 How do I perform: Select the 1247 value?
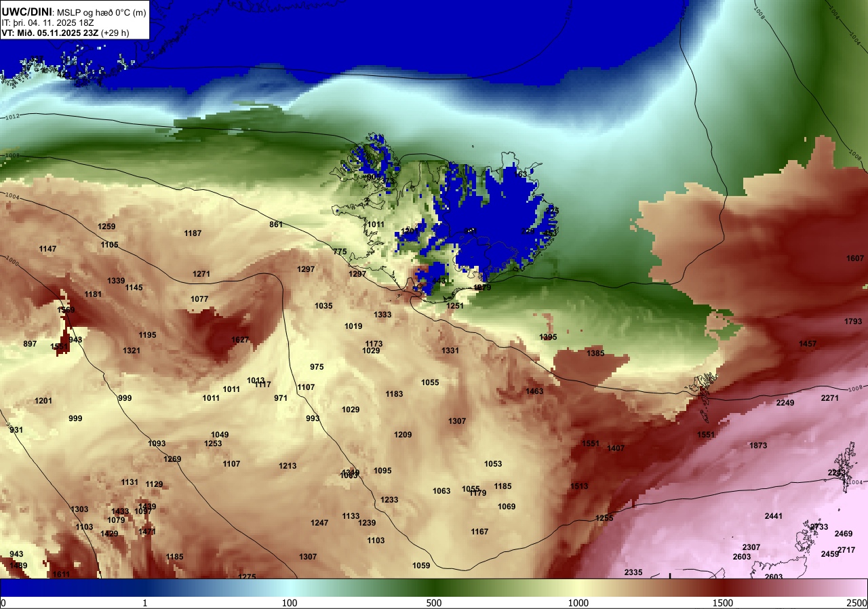point(319,523)
